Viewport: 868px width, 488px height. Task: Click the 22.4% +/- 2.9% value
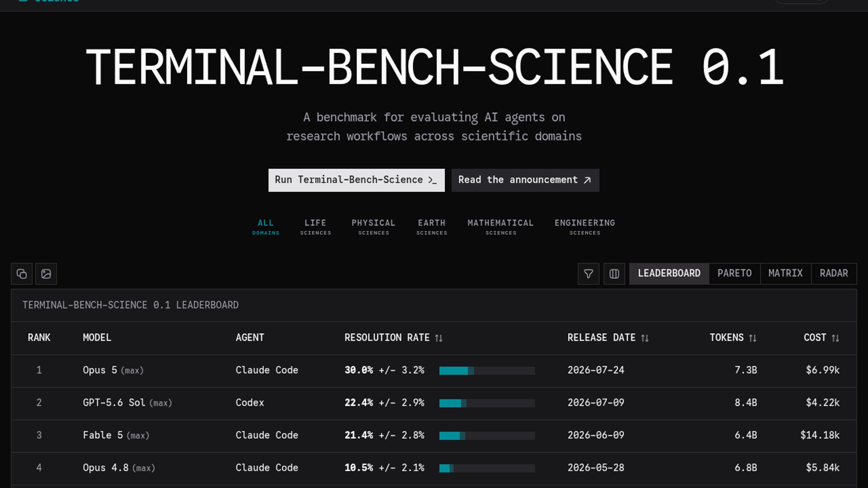[x=384, y=403]
